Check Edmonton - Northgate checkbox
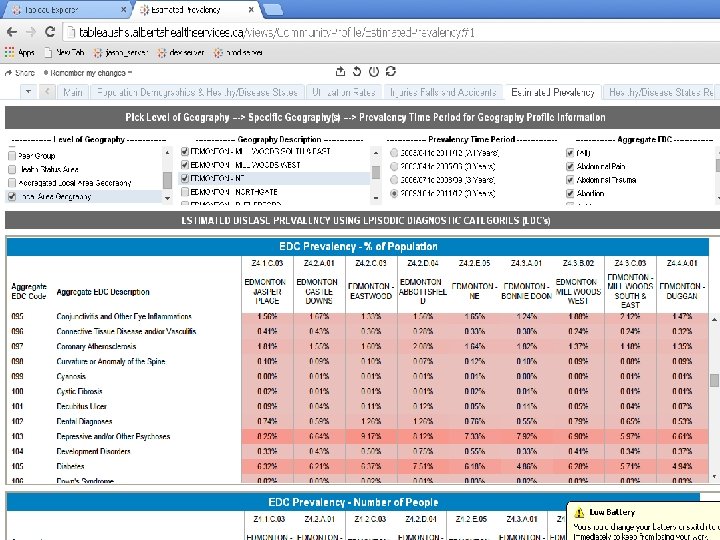Screen dimensions: 720x540 (185, 191)
